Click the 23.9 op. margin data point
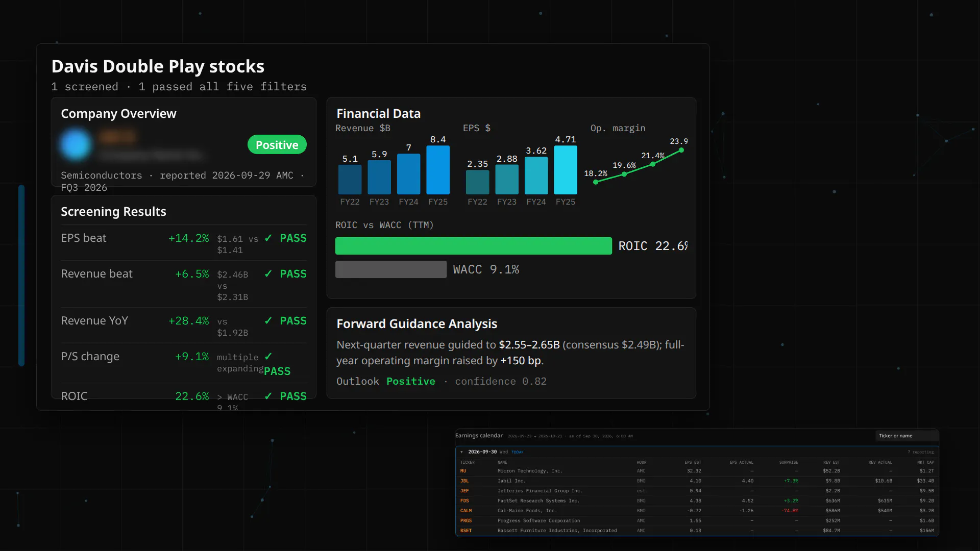 [681, 150]
